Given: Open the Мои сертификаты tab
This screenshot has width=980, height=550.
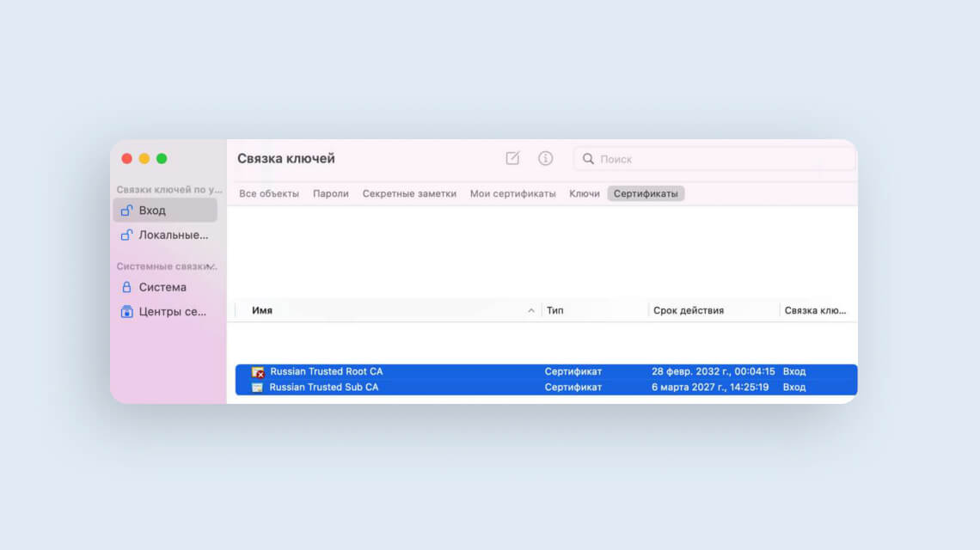Looking at the screenshot, I should (x=512, y=193).
